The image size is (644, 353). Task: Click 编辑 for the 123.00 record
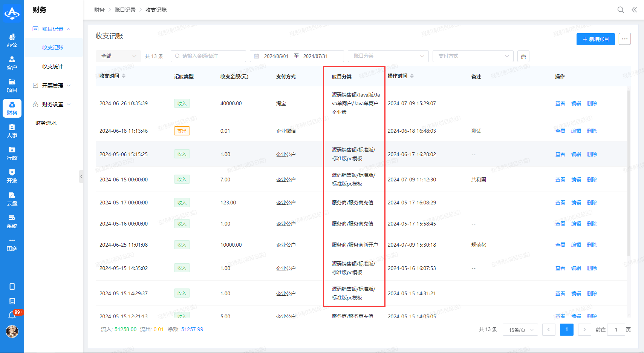click(x=576, y=203)
